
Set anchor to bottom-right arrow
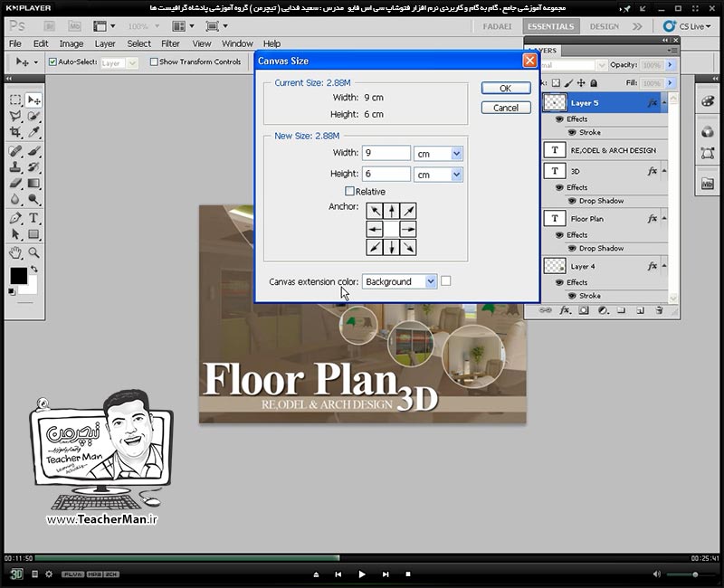point(408,247)
